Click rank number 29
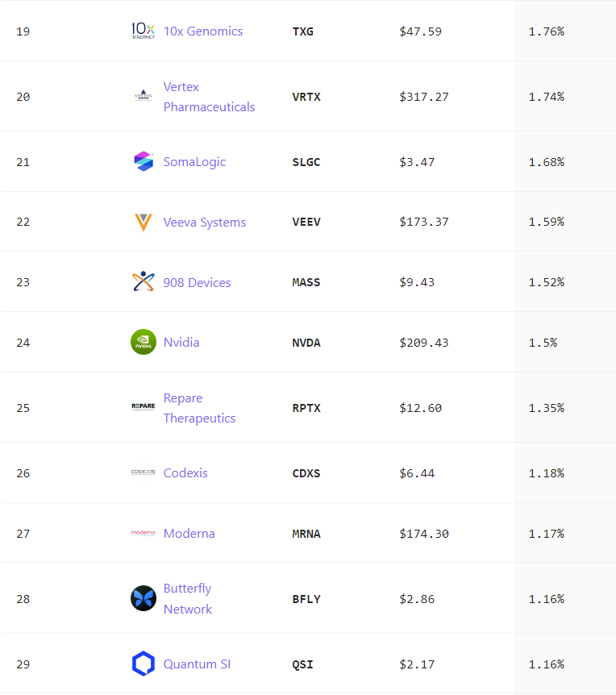616x695 pixels. [x=23, y=664]
